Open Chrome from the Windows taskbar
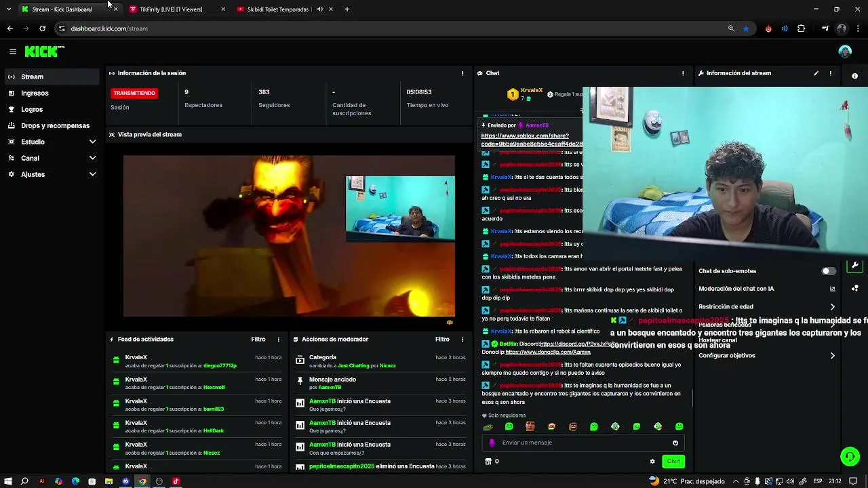The height and width of the screenshot is (488, 868). 142,481
